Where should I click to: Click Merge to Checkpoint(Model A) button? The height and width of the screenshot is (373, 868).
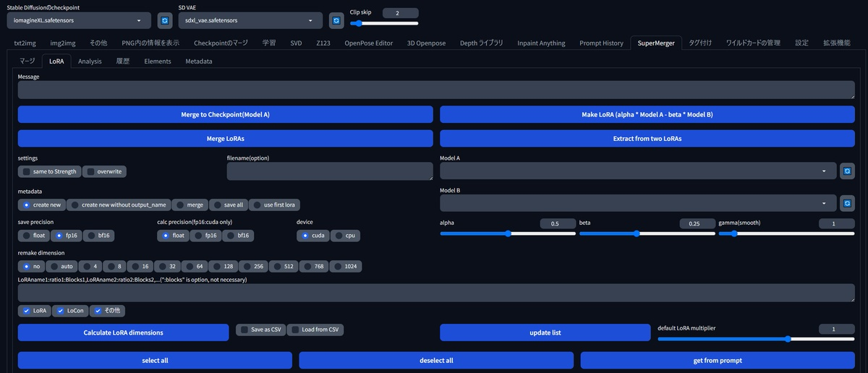tap(226, 114)
